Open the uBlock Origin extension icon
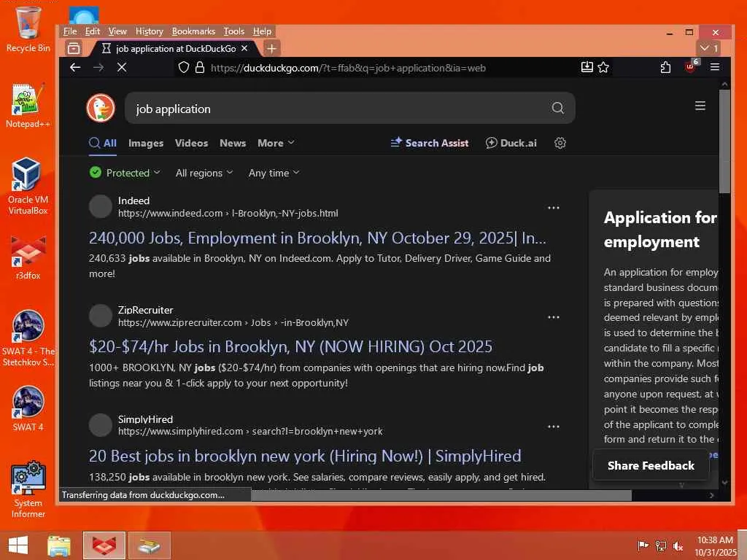The width and height of the screenshot is (747, 560). pyautogui.click(x=690, y=67)
